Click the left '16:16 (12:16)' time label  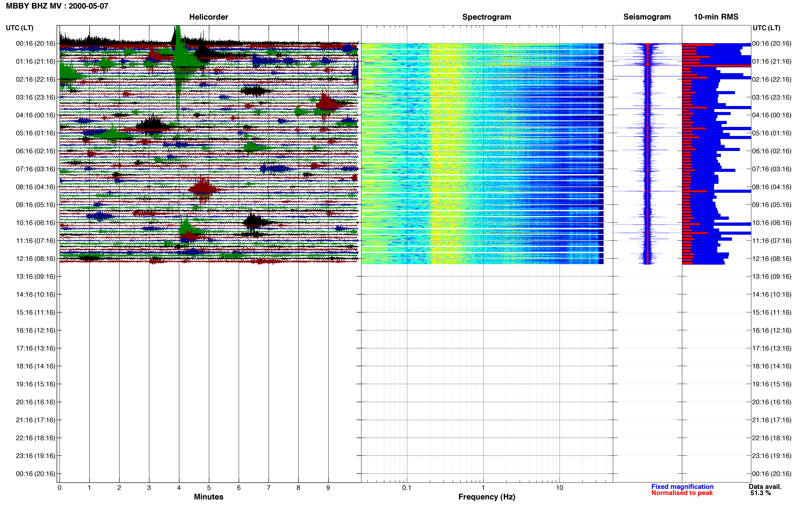tap(36, 330)
